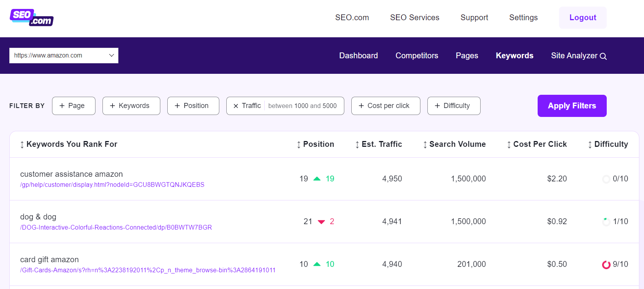Screen dimensions: 644x289
Task: Click sort arrows beside Est. Traffic header
Action: click(x=357, y=144)
